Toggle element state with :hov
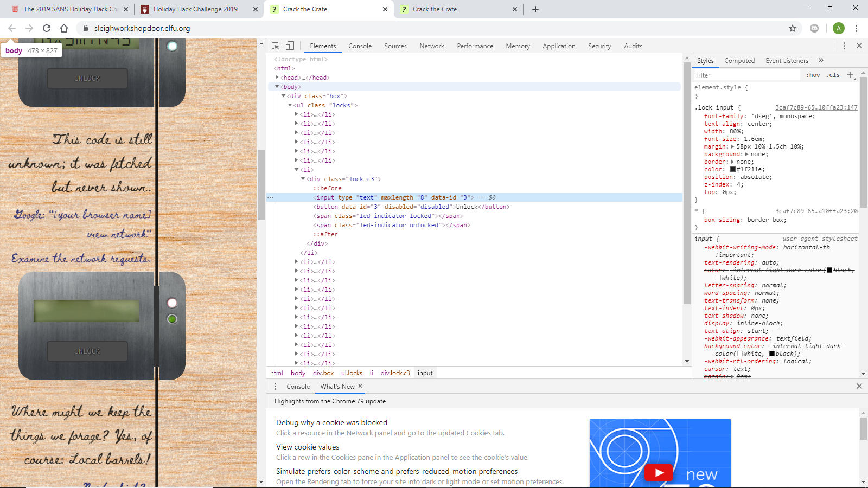868x488 pixels. pos(813,75)
